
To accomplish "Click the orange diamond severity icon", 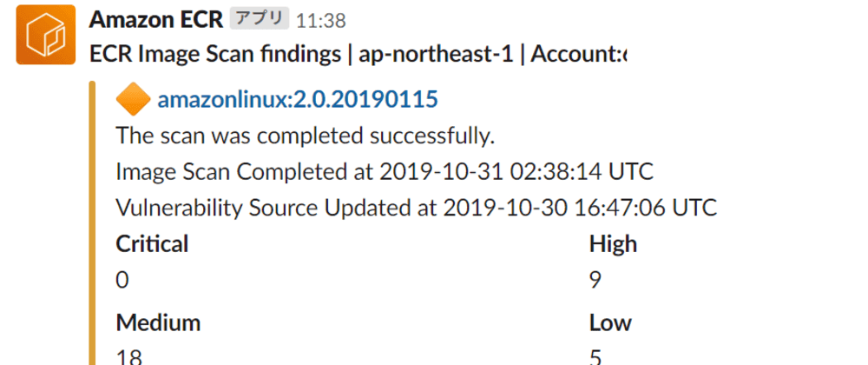I will [x=134, y=100].
